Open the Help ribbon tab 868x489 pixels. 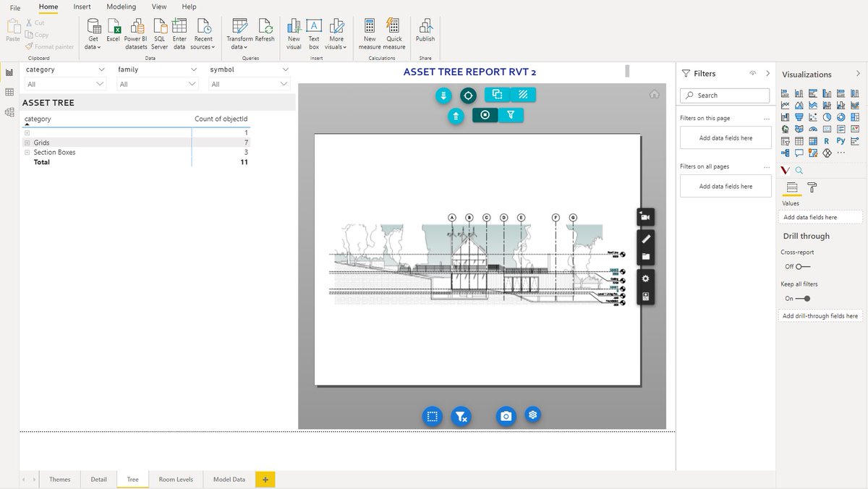[189, 7]
